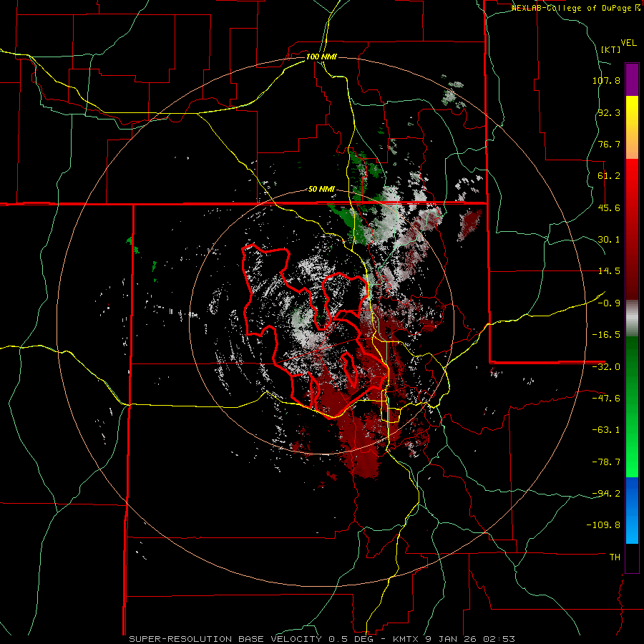Select the -47.6 scale value
Image resolution: width=644 pixels, height=644 pixels.
point(606,399)
